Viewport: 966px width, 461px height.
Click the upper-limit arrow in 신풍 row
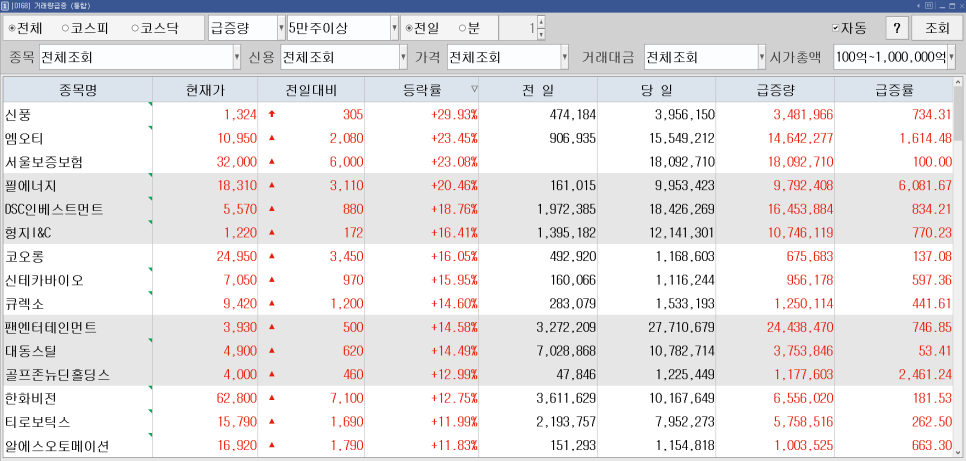click(271, 114)
